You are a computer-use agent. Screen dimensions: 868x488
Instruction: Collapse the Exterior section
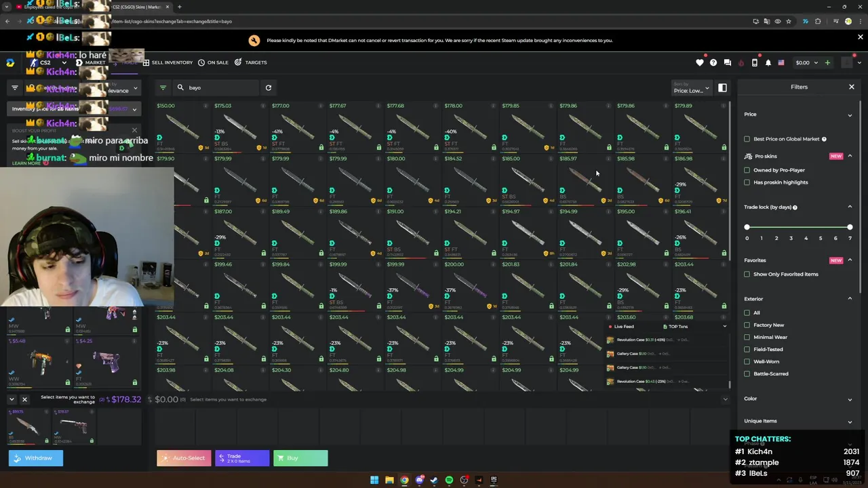coord(850,299)
